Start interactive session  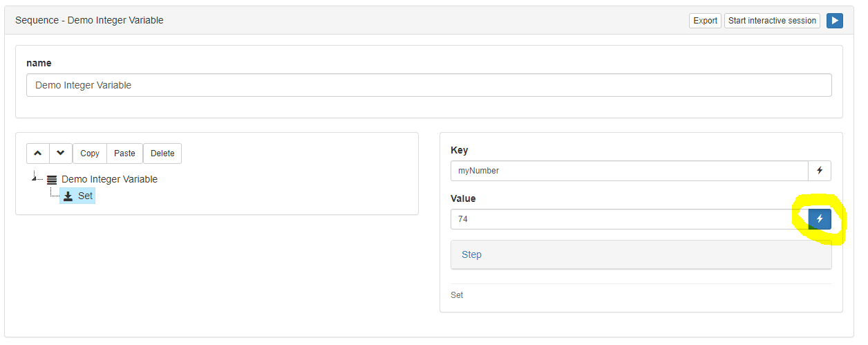[772, 21]
